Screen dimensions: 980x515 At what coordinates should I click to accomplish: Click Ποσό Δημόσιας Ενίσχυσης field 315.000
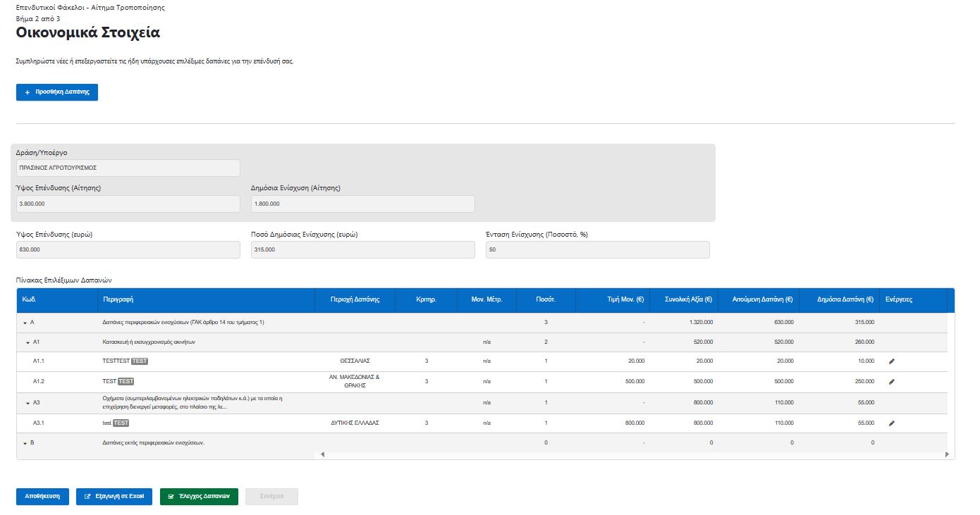[362, 250]
